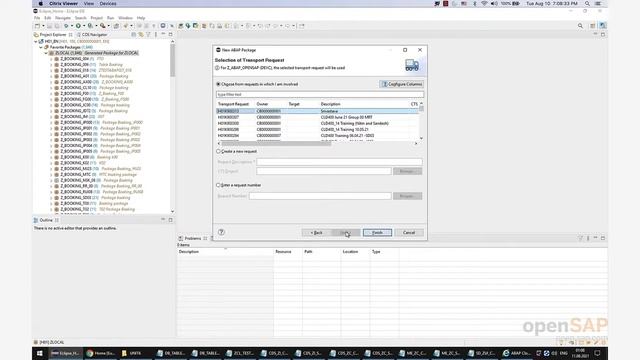Image resolution: width=640 pixels, height=360 pixels.
Task: Select the ABAP perspective icon at far right
Action: pos(602,26)
